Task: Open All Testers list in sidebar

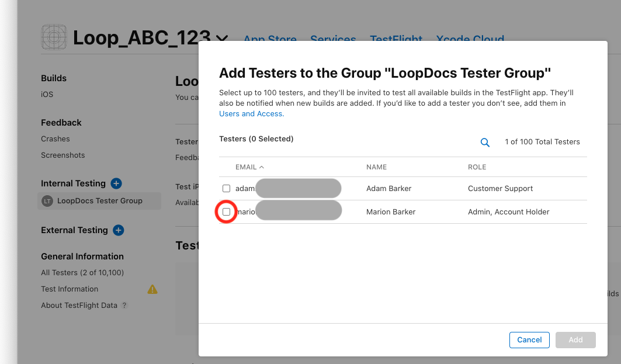Action: (82, 273)
